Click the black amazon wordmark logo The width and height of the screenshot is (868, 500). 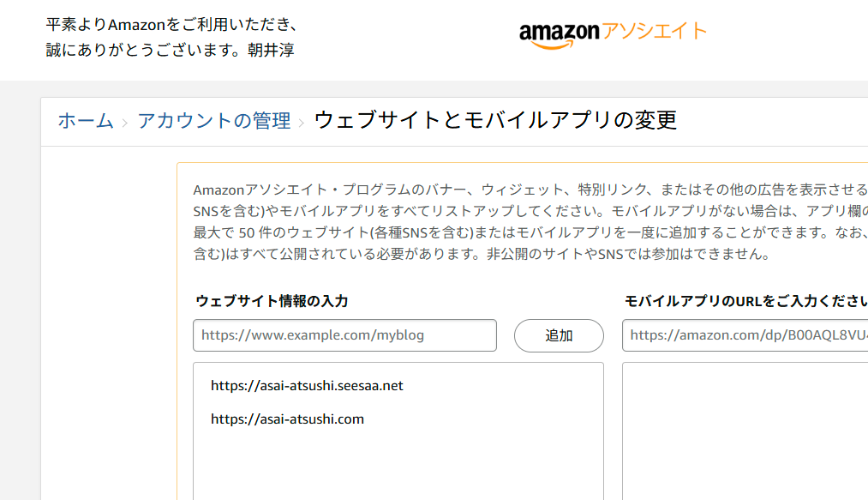pyautogui.click(x=560, y=35)
